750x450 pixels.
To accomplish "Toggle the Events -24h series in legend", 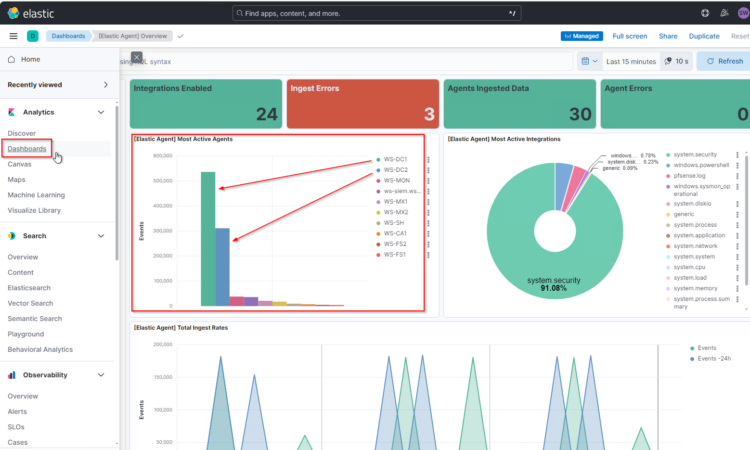I will pos(714,359).
